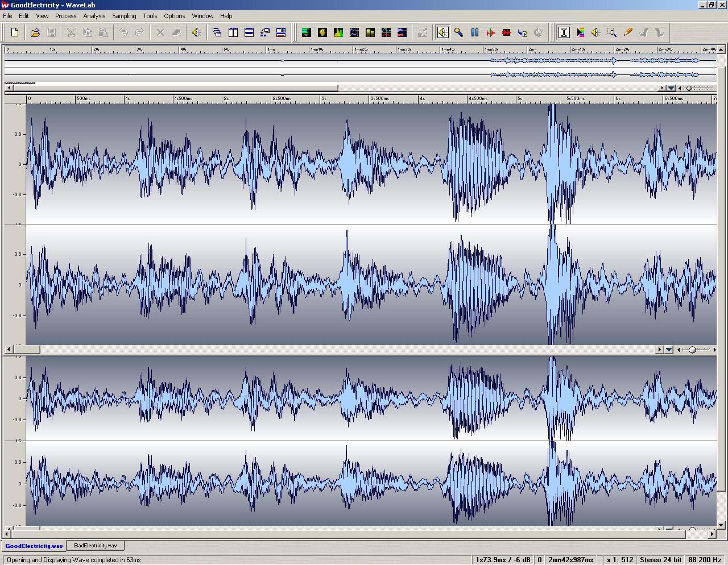Click the main waveform horizontal scrollbar thumb
Image resolution: width=728 pixels, height=565 pixels.
26,350
